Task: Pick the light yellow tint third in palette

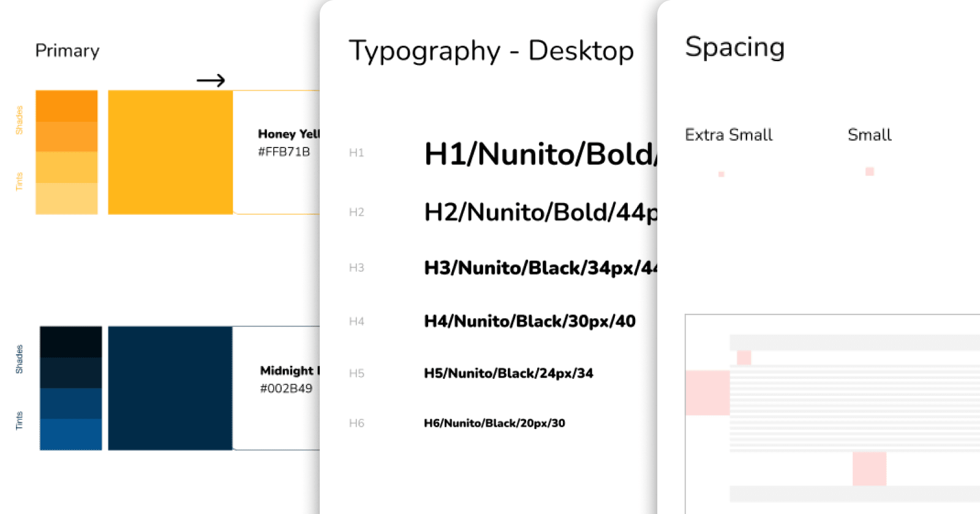Action: pyautogui.click(x=67, y=167)
